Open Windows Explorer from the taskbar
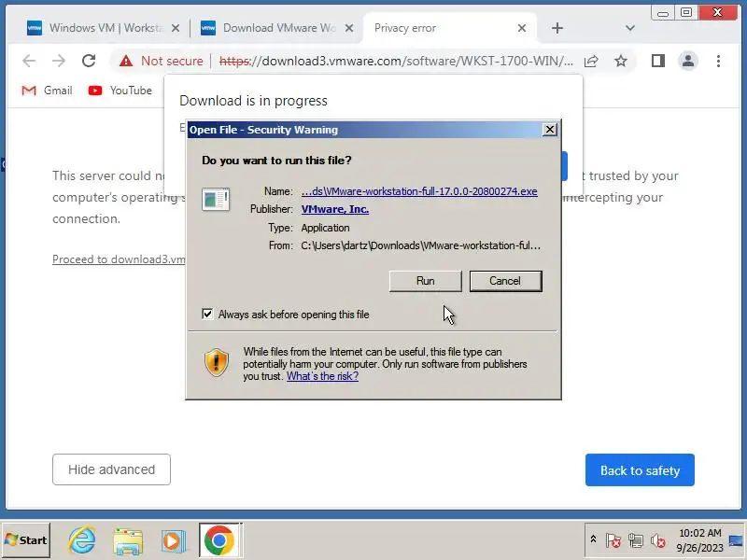This screenshot has width=747, height=560. (128, 540)
